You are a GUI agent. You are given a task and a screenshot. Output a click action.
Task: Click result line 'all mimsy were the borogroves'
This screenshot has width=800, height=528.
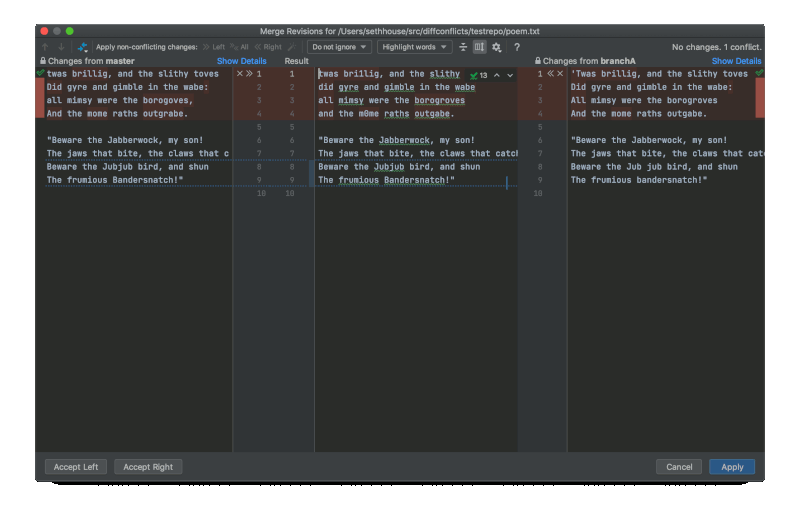pos(391,100)
